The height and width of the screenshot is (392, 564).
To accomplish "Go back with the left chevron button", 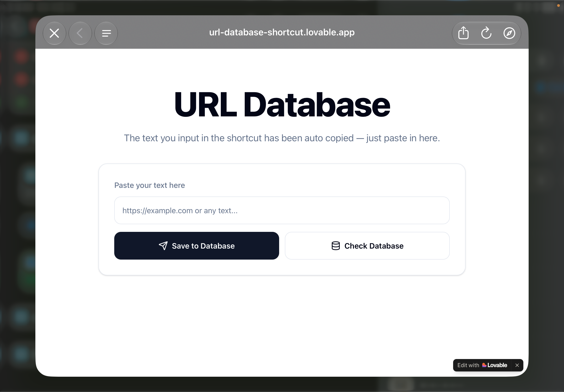I will pyautogui.click(x=80, y=33).
